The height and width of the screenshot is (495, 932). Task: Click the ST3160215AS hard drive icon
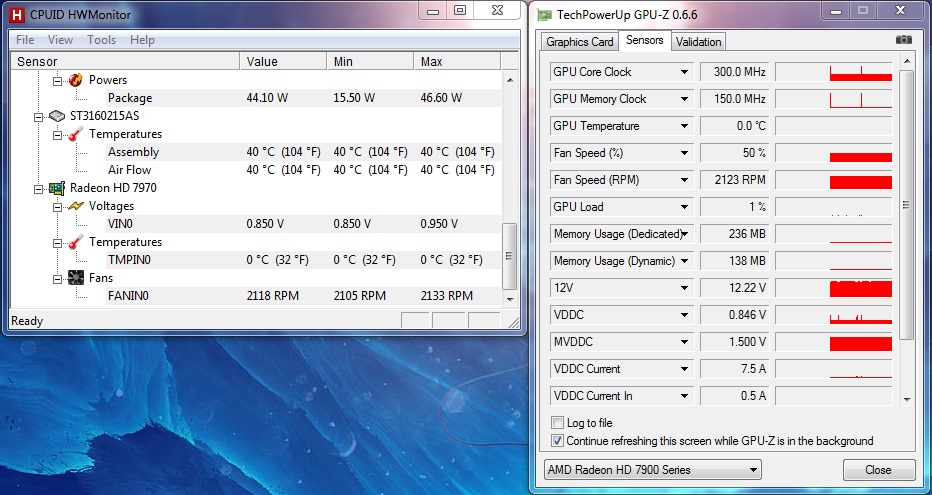pos(56,116)
